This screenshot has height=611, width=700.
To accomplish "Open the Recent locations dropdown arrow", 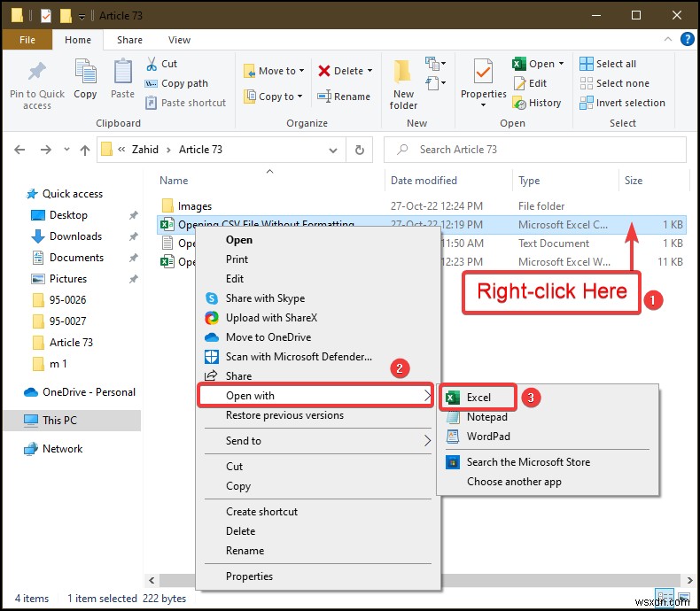I will [x=66, y=150].
